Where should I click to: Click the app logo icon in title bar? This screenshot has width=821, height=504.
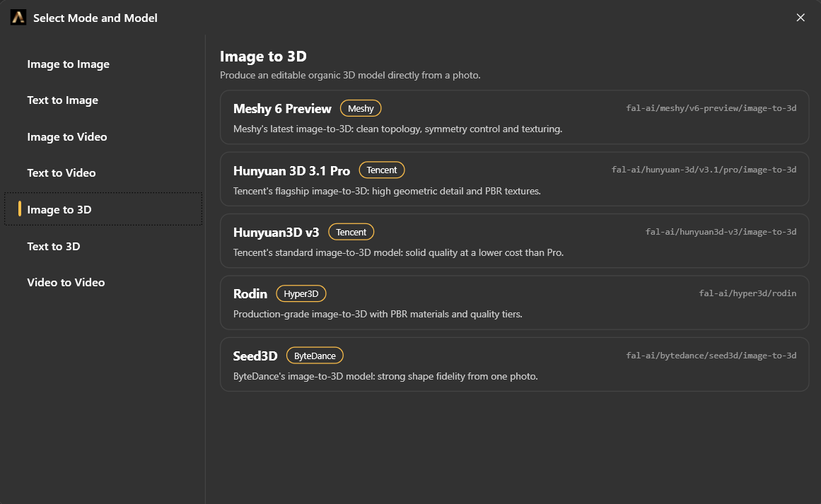click(18, 17)
